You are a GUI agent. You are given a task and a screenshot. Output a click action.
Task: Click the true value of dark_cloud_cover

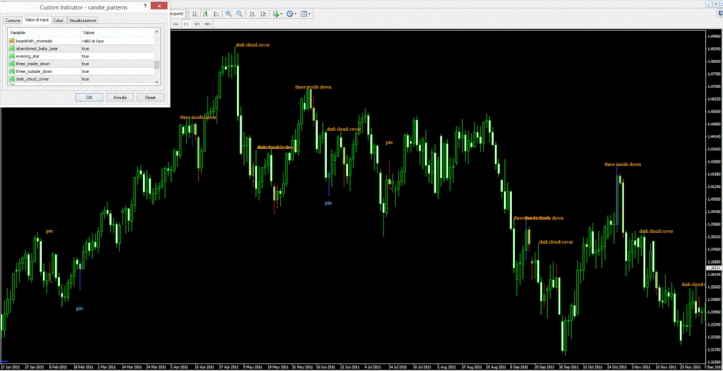pyautogui.click(x=117, y=79)
